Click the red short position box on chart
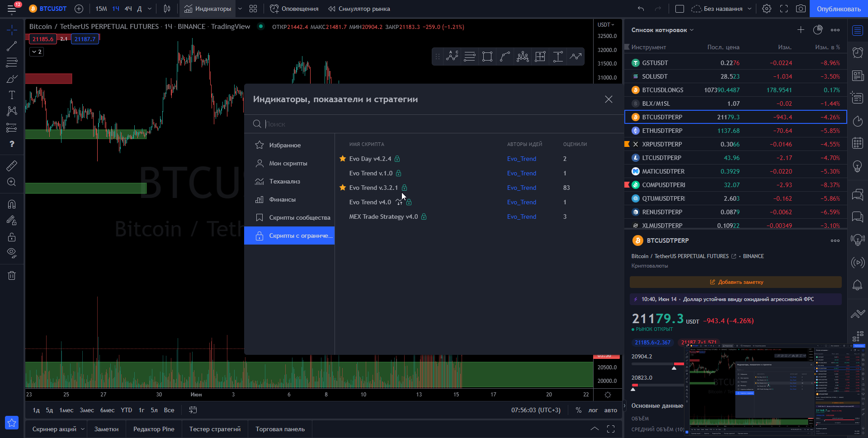This screenshot has width=868, height=438. click(48, 79)
